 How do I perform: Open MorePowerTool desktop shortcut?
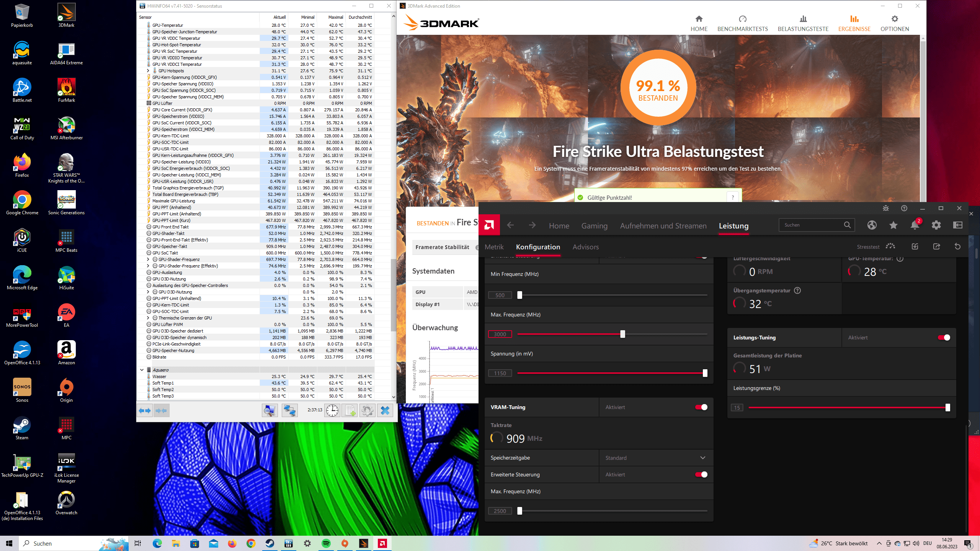pos(22,315)
